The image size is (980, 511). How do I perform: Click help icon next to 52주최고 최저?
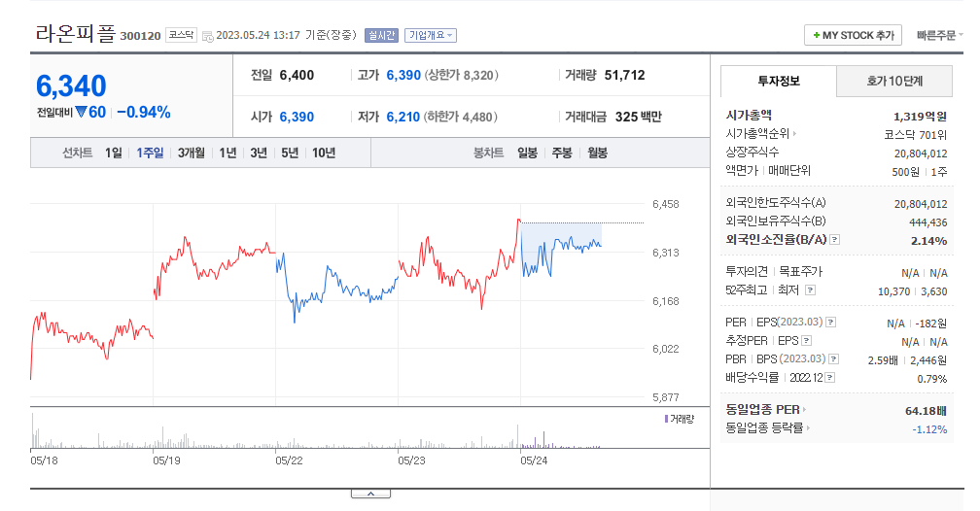pyautogui.click(x=810, y=290)
